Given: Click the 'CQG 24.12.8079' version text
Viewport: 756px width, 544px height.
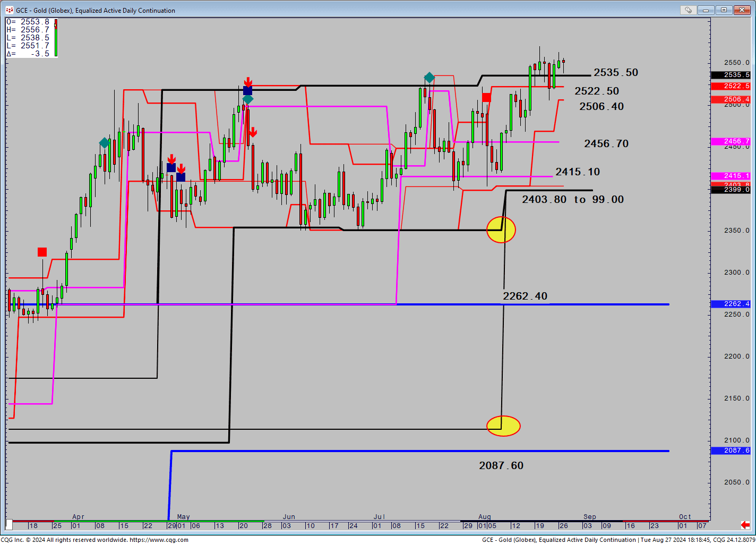Looking at the screenshot, I should [734, 540].
